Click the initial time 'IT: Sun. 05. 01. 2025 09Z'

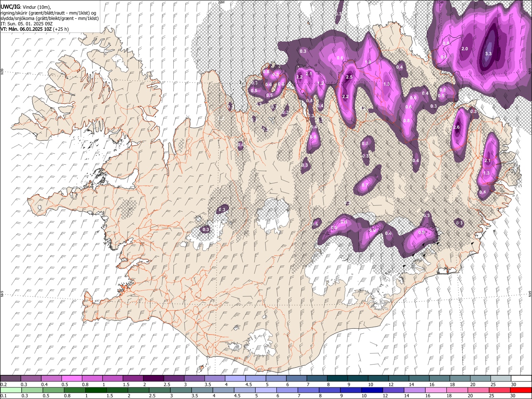tap(27, 24)
